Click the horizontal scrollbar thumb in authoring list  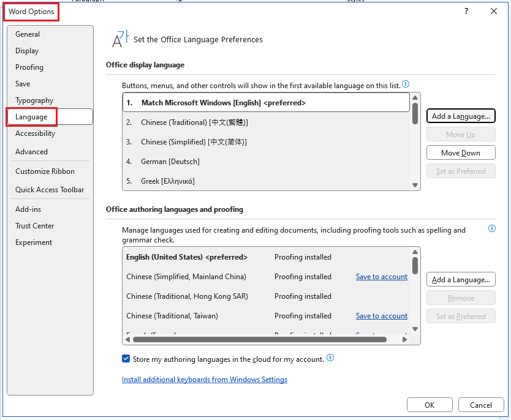pyautogui.click(x=260, y=340)
